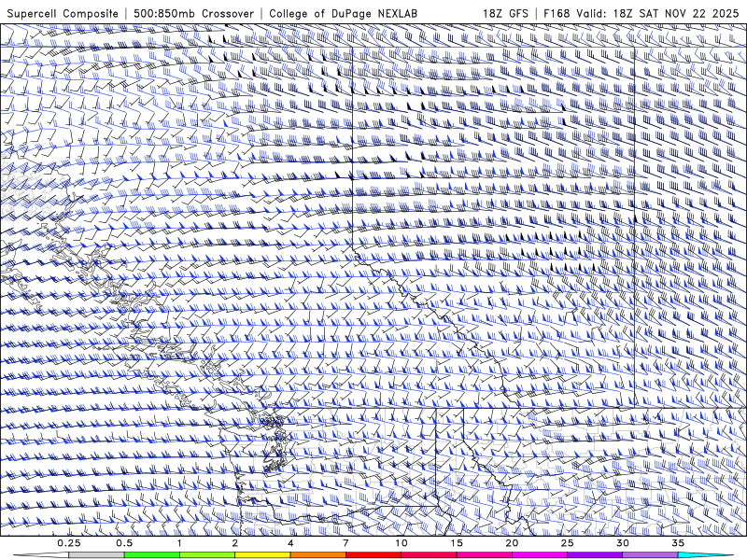Image resolution: width=747 pixels, height=560 pixels.
Task: Click the '7' color scale label
Action: pyautogui.click(x=345, y=543)
